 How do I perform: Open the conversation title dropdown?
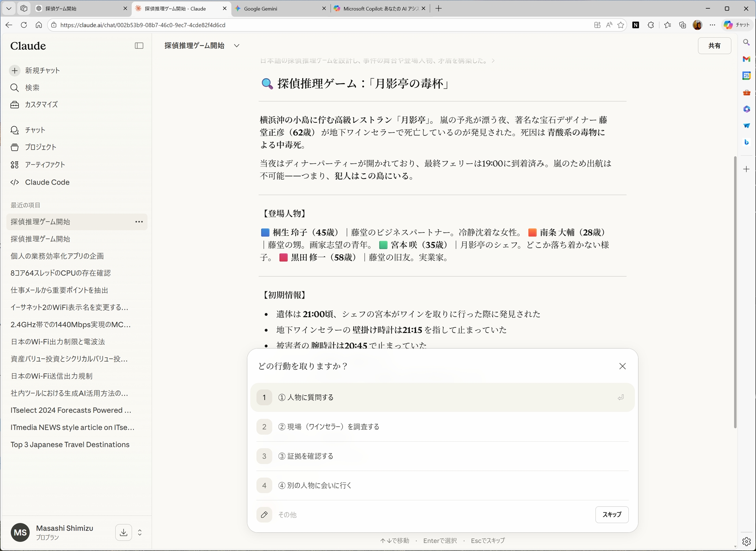tap(237, 46)
